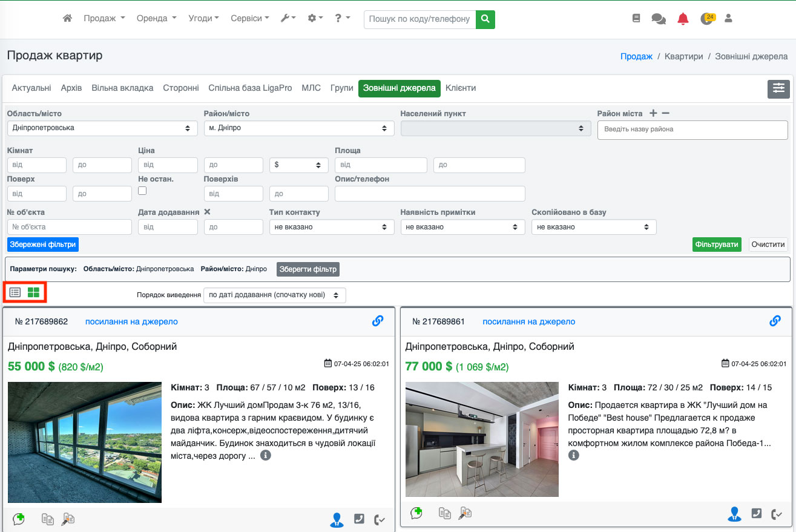Add a comment on the first listing
The width and height of the screenshot is (796, 532).
19,519
